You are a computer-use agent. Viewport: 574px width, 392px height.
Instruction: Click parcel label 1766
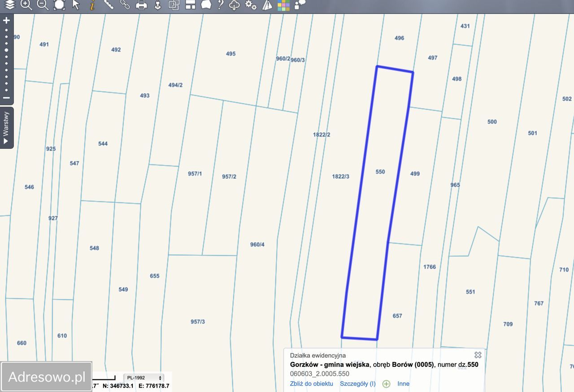coord(430,267)
